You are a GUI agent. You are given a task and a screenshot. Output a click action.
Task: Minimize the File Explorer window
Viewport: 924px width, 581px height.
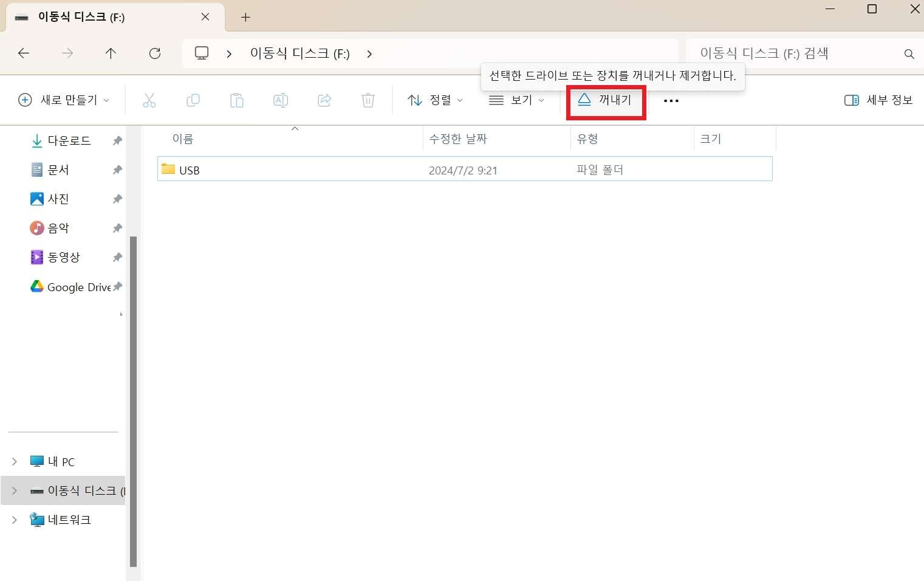(830, 9)
